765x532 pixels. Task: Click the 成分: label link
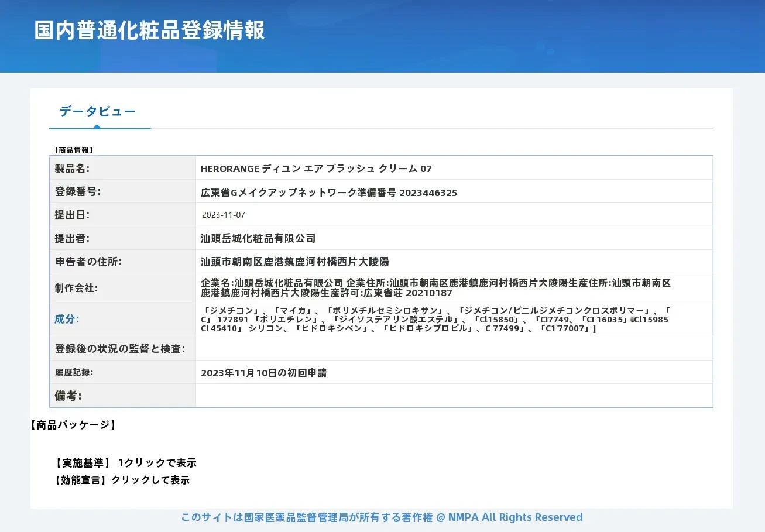pos(67,319)
